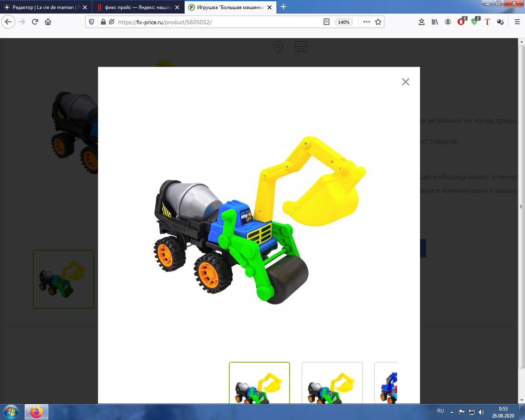Image resolution: width=525 pixels, height=420 pixels.
Task: Click background page thumbnail at left
Action: tap(63, 279)
